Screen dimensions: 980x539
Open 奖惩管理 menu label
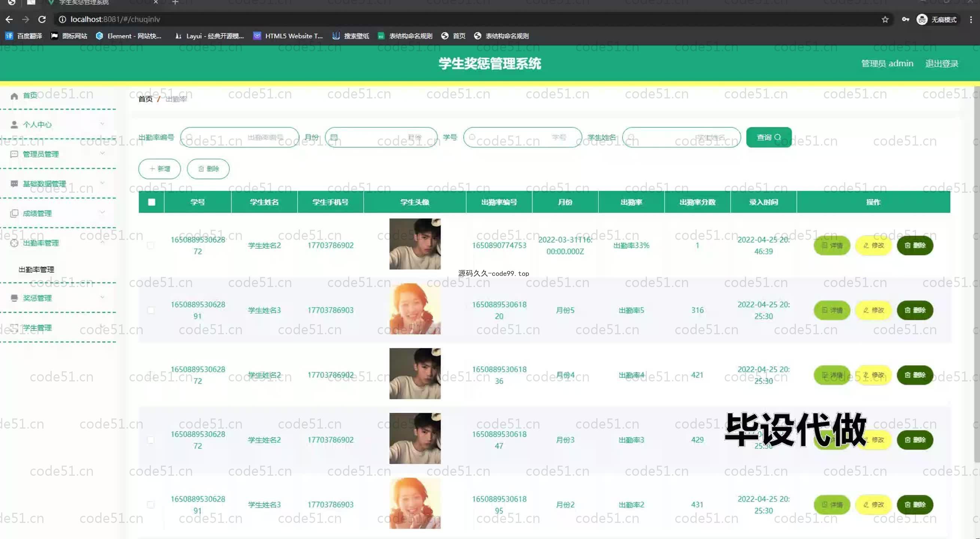(x=37, y=298)
